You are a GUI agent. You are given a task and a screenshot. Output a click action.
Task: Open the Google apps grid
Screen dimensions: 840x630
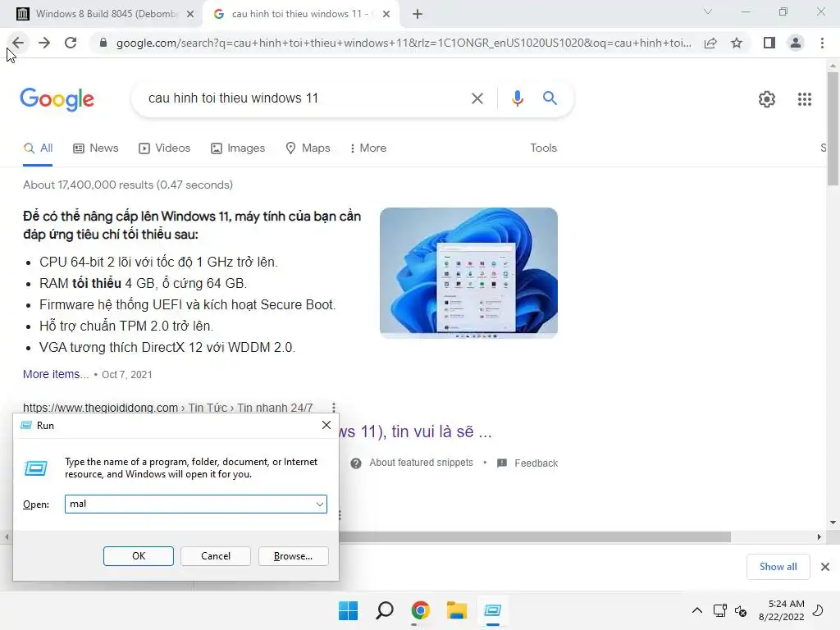tap(804, 99)
